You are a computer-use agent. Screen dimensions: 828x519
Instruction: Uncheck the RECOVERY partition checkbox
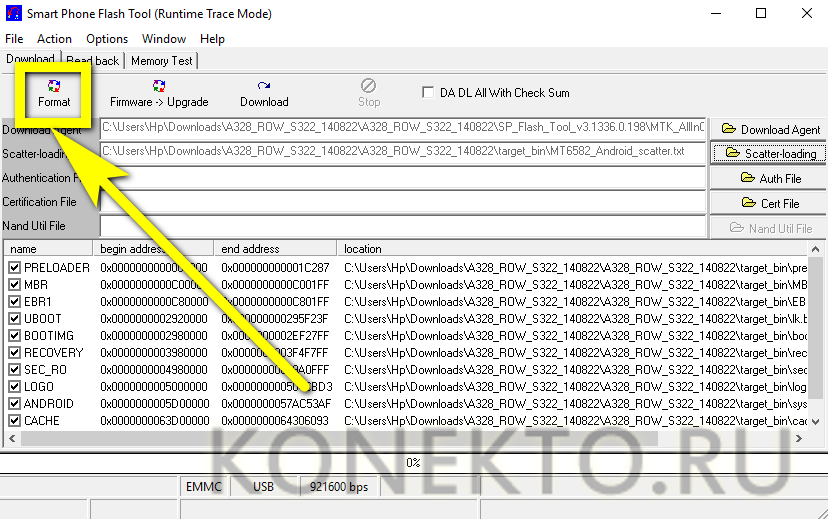point(14,353)
